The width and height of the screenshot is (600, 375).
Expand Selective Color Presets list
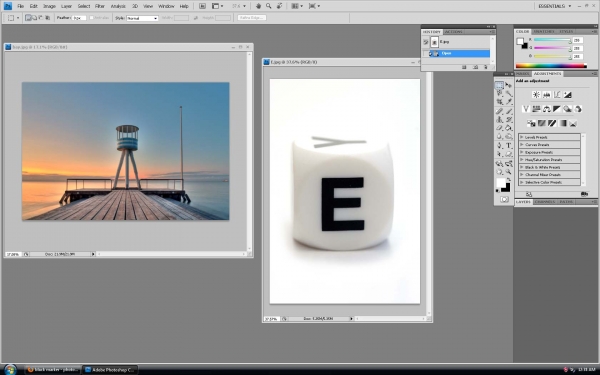coord(521,182)
